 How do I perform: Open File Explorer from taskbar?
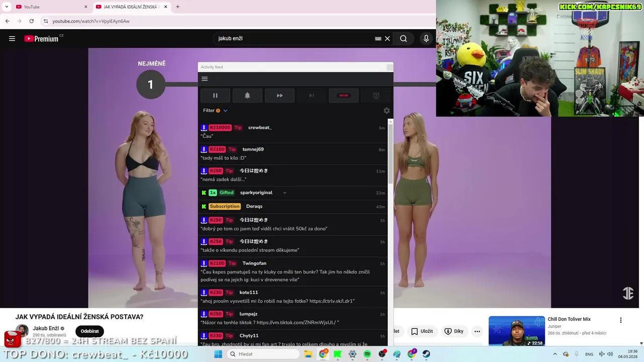(308, 354)
